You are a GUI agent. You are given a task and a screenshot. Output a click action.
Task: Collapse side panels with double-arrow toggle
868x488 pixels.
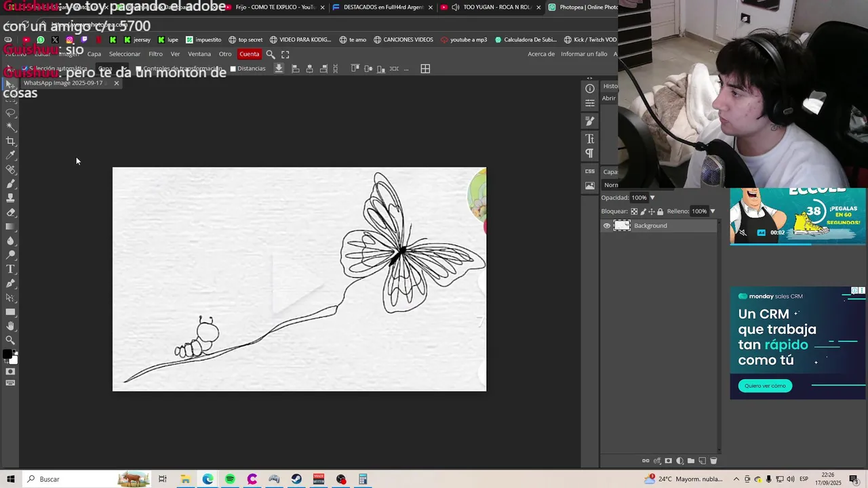[590, 79]
